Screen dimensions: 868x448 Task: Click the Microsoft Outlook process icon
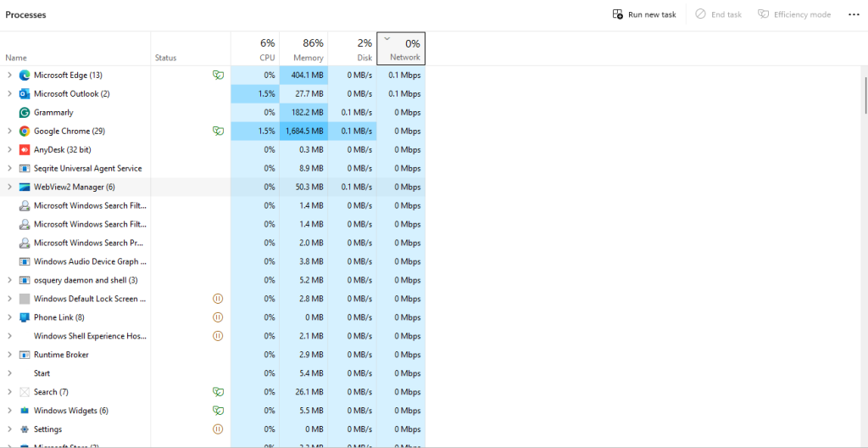pyautogui.click(x=25, y=93)
